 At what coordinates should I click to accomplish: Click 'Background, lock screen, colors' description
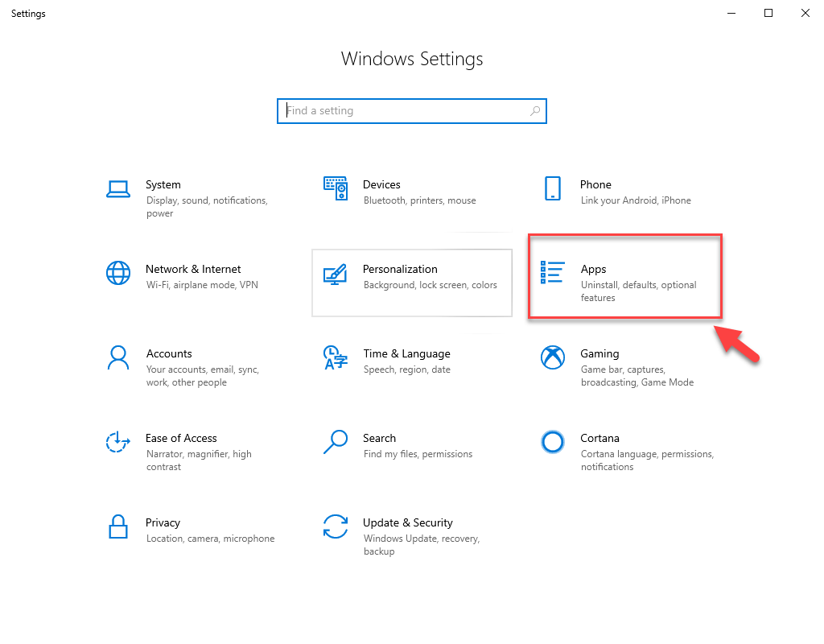tap(430, 285)
